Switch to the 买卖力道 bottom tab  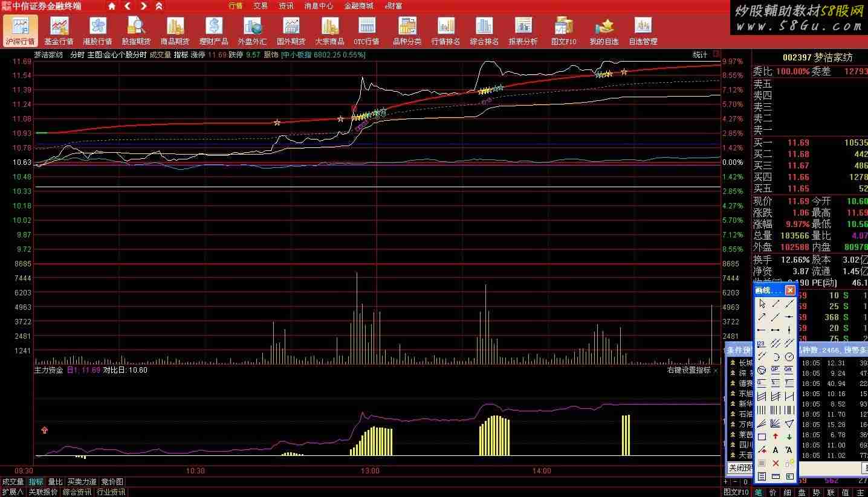pos(82,482)
